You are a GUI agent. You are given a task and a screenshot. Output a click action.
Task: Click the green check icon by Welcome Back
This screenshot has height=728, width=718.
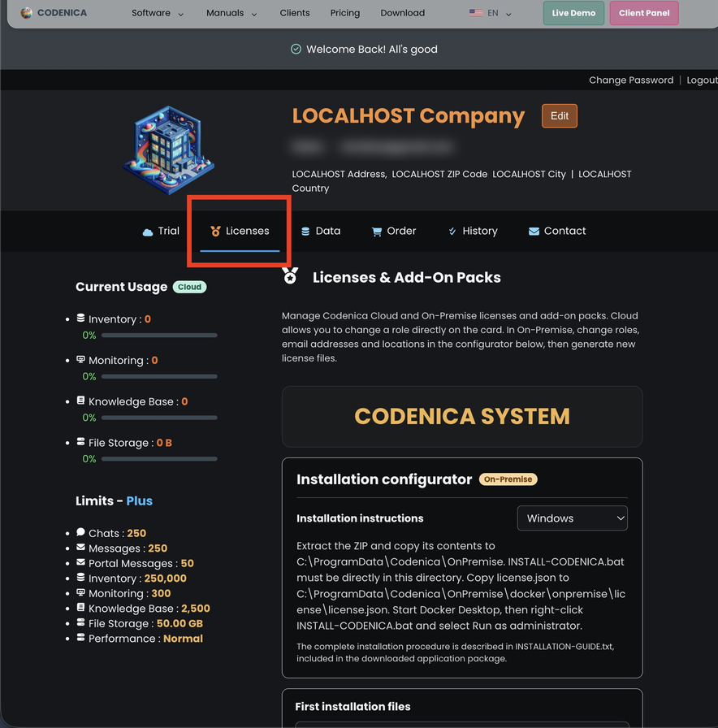pyautogui.click(x=296, y=50)
